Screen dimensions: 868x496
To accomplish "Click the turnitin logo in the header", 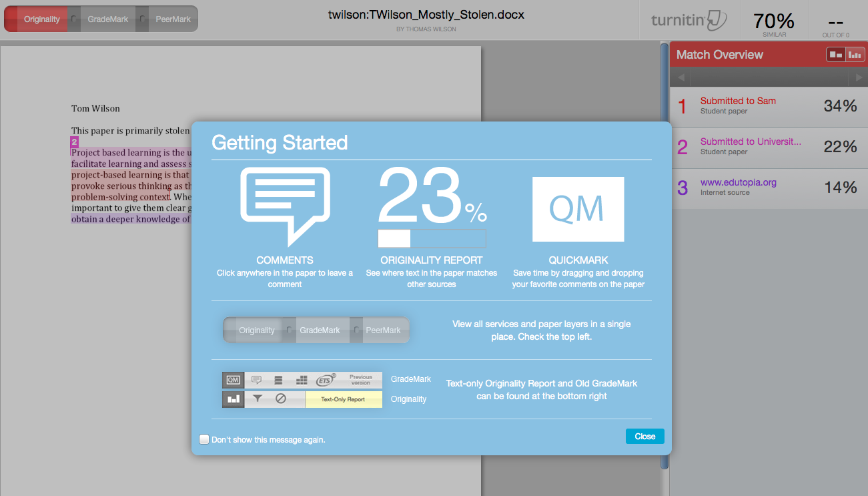I will (x=689, y=20).
